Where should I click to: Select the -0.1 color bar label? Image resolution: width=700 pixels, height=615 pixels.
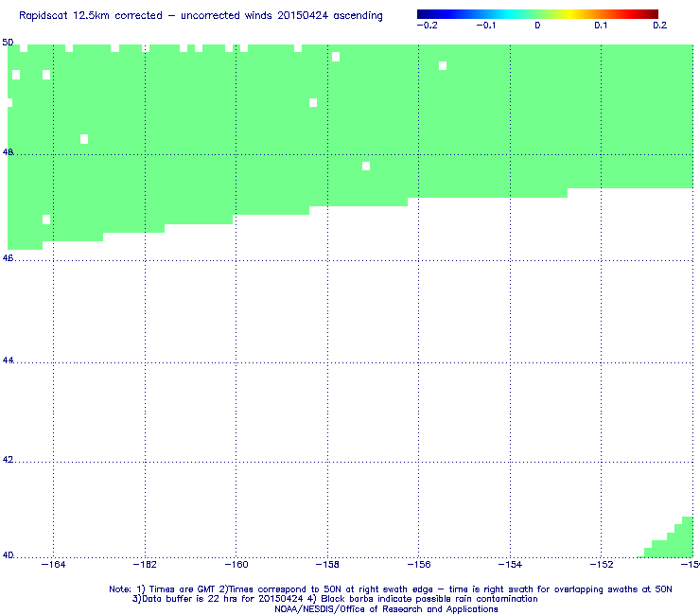(485, 26)
